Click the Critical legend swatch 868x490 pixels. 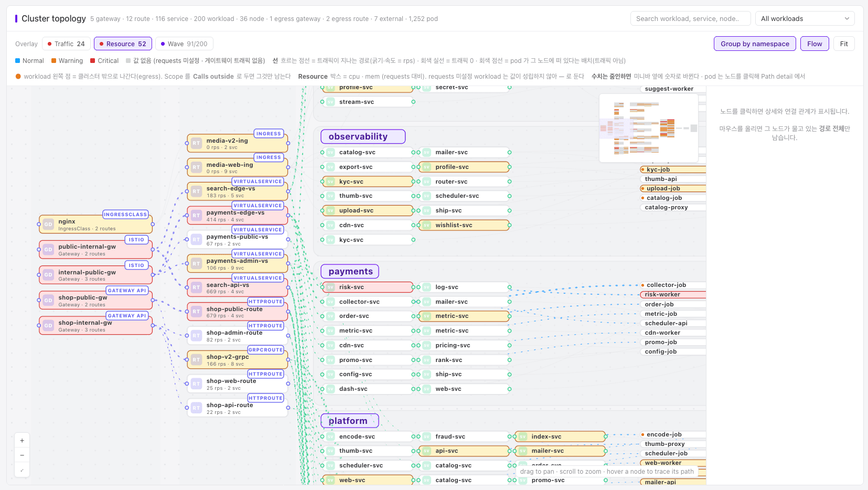[93, 61]
